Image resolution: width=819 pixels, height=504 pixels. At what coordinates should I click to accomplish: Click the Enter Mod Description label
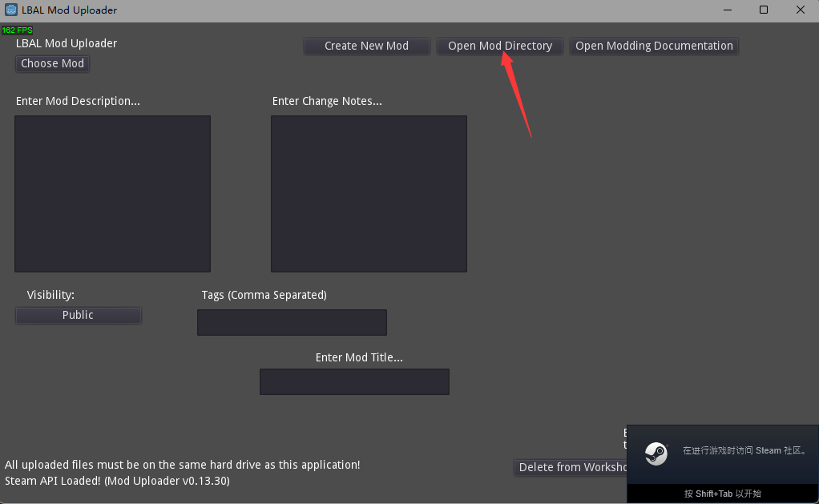coord(78,101)
